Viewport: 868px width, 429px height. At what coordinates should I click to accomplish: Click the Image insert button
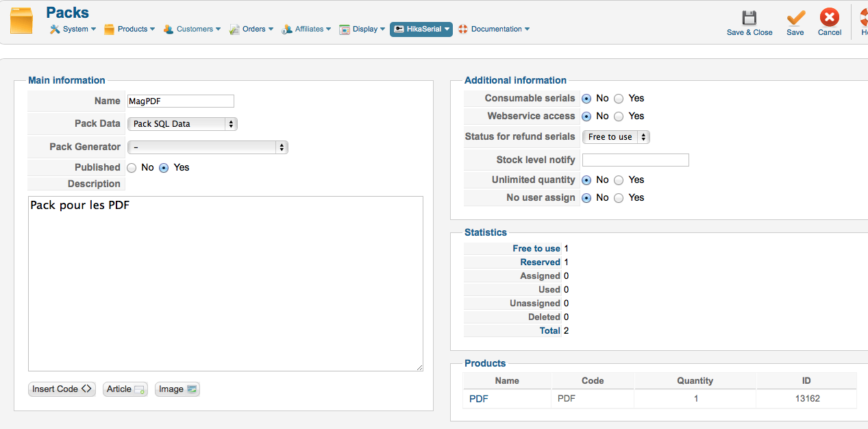(177, 389)
